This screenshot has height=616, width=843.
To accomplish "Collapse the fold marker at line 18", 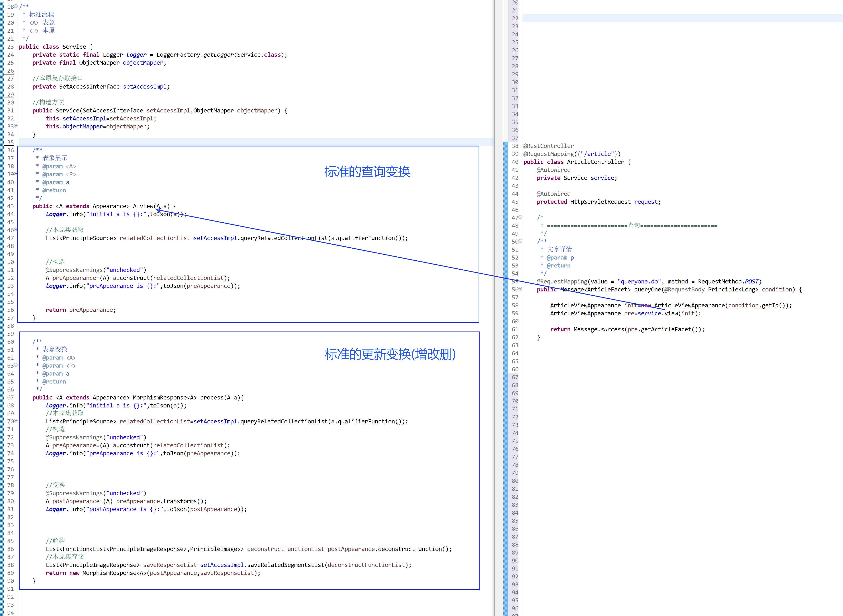I will point(16,6).
